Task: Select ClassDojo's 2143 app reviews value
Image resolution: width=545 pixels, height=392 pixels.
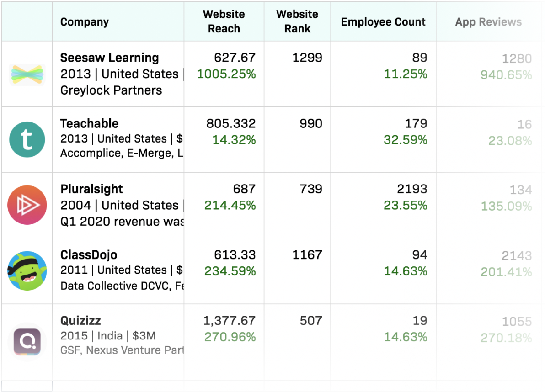Action: click(x=516, y=255)
